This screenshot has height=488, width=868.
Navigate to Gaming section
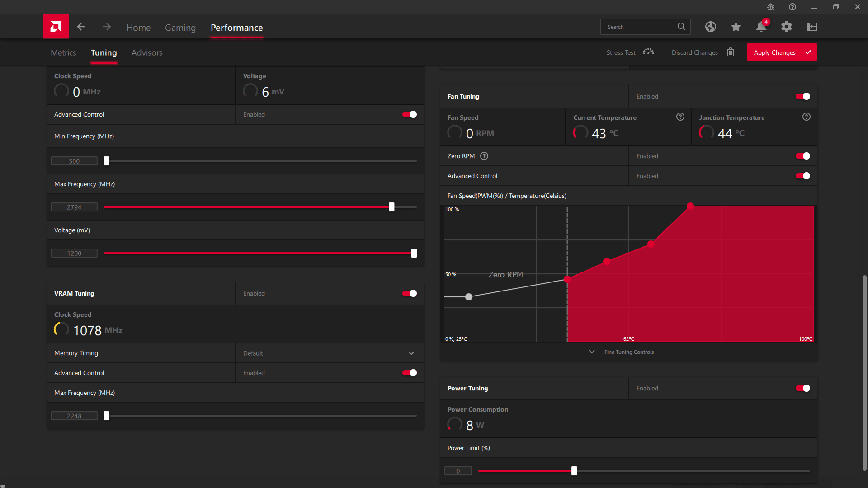point(181,28)
